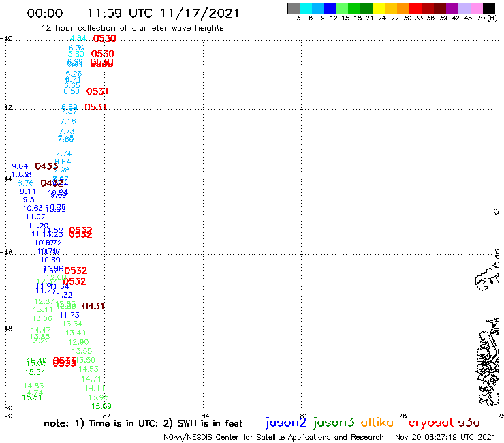Pick the pure blue swatch above label 12

click(330, 8)
